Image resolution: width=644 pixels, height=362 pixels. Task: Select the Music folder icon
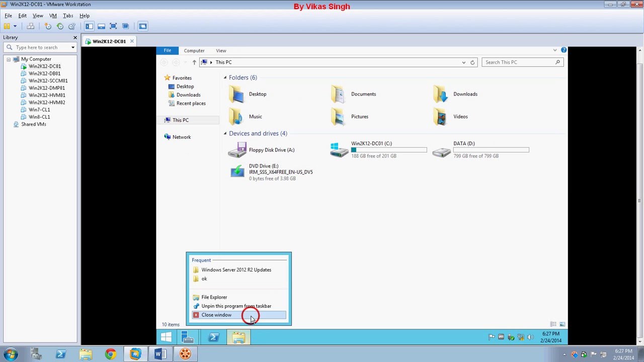[x=236, y=117]
